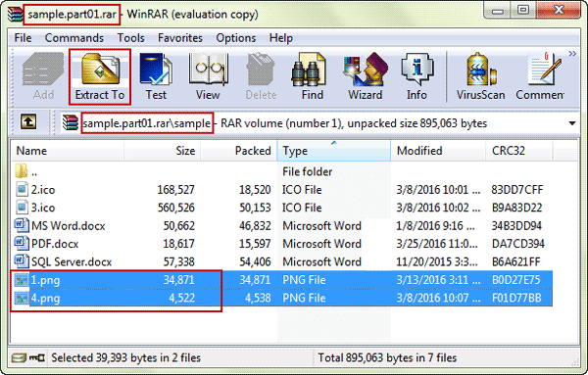Open the File menu
Screen dimensions: 588x375
(x=23, y=38)
